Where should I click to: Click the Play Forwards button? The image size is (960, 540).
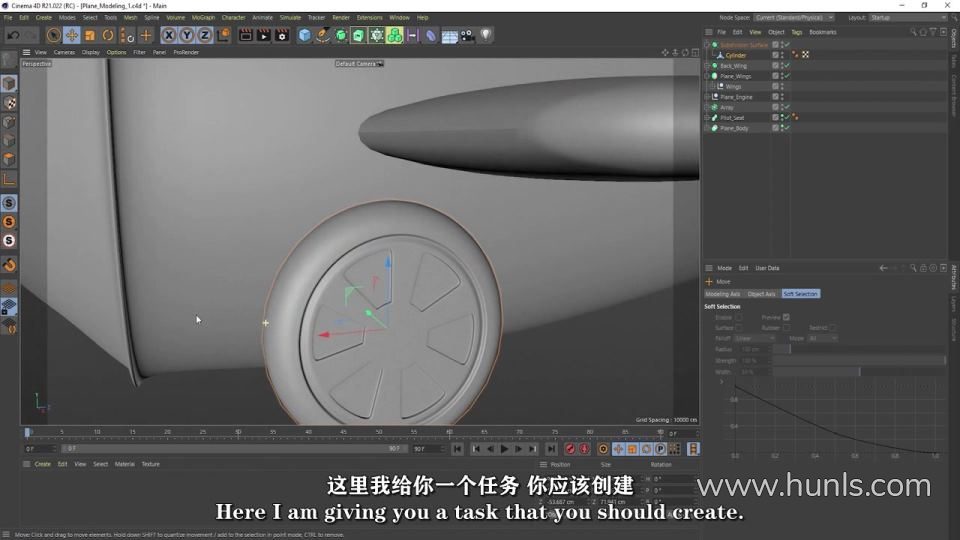(504, 449)
